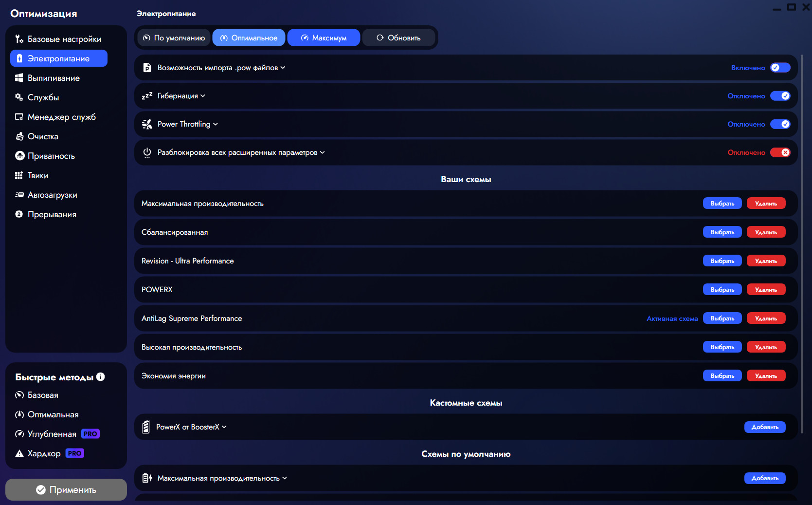Expand Возможность импорта .pow файлов description
812x505 pixels.
click(x=283, y=68)
